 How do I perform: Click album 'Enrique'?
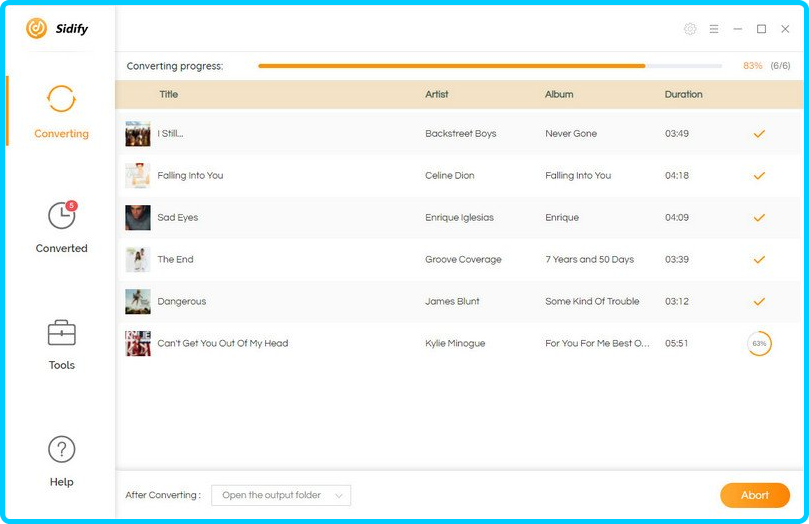562,218
